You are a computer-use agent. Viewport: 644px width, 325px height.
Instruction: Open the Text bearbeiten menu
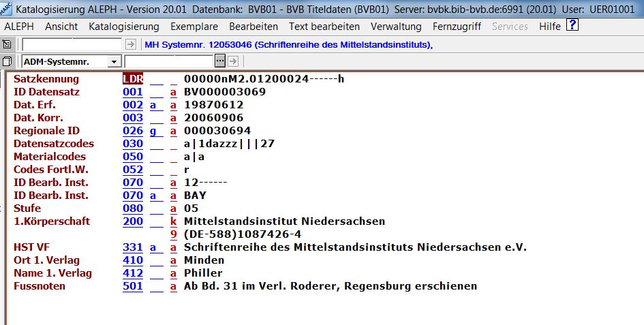pos(324,27)
